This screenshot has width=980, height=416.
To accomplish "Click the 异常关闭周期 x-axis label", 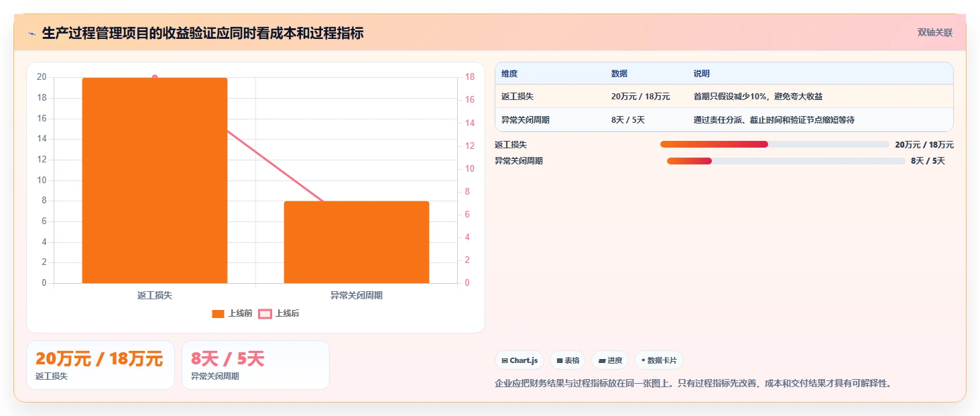I will tap(357, 295).
